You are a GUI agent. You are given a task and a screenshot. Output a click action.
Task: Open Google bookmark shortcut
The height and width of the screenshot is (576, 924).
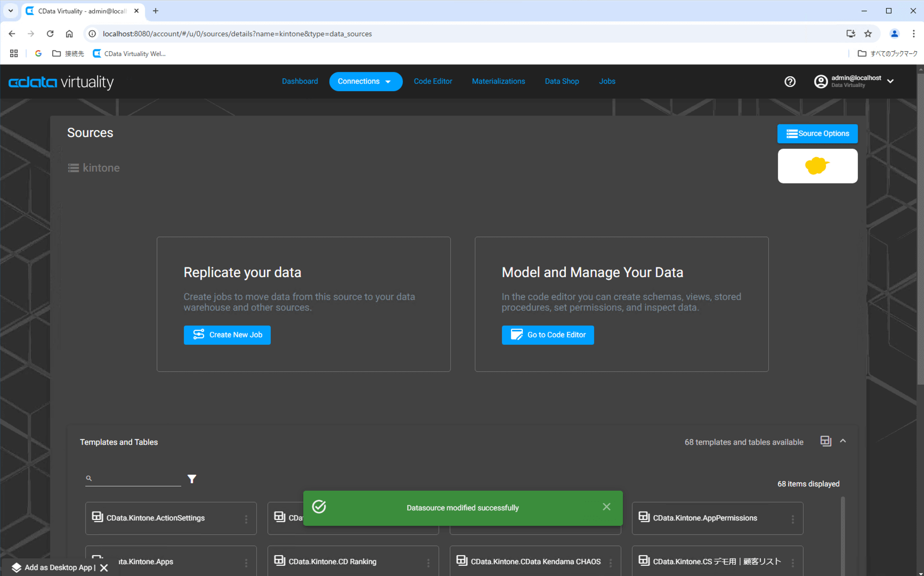38,53
